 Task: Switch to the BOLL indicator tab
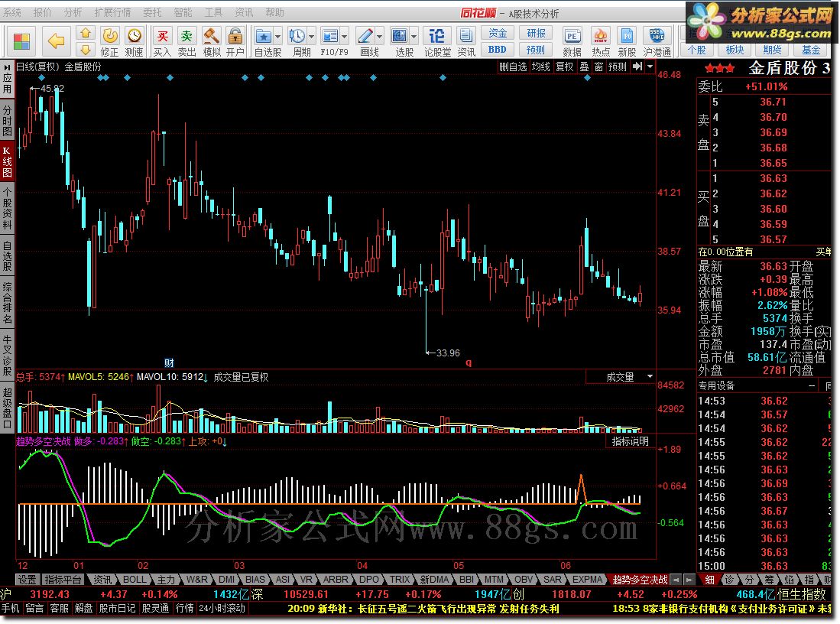(134, 580)
